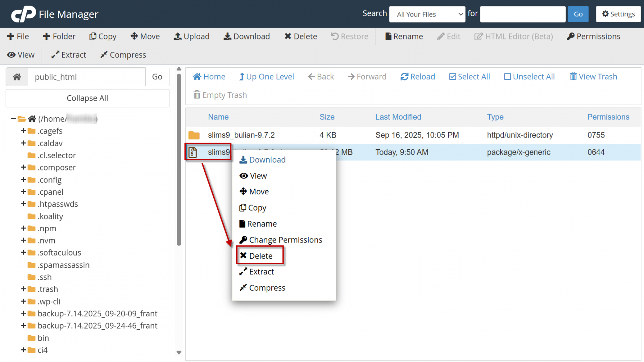Click the blue search Go button
This screenshot has width=644, height=362.
pos(578,14)
